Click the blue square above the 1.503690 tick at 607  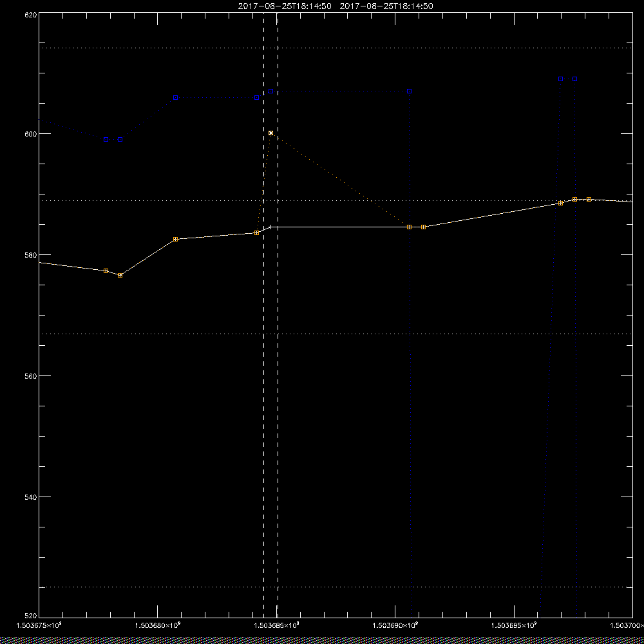(409, 91)
